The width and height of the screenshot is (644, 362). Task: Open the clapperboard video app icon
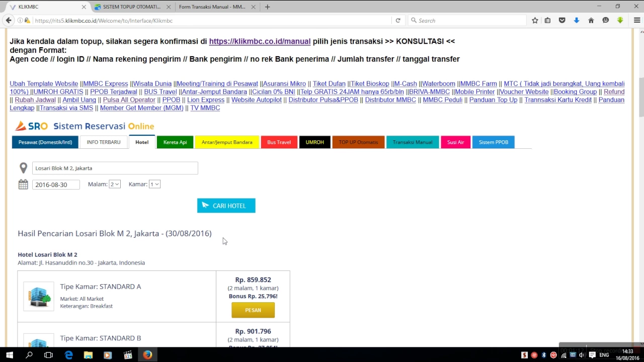(x=128, y=355)
